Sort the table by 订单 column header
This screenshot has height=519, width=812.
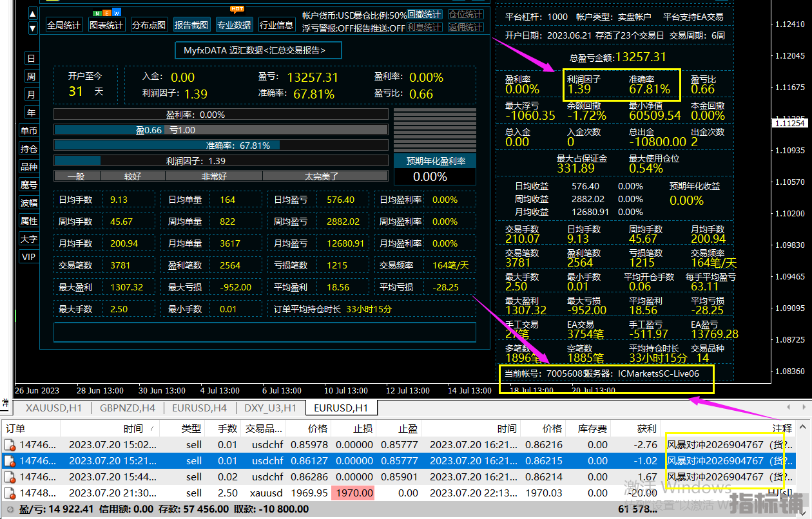(x=16, y=428)
